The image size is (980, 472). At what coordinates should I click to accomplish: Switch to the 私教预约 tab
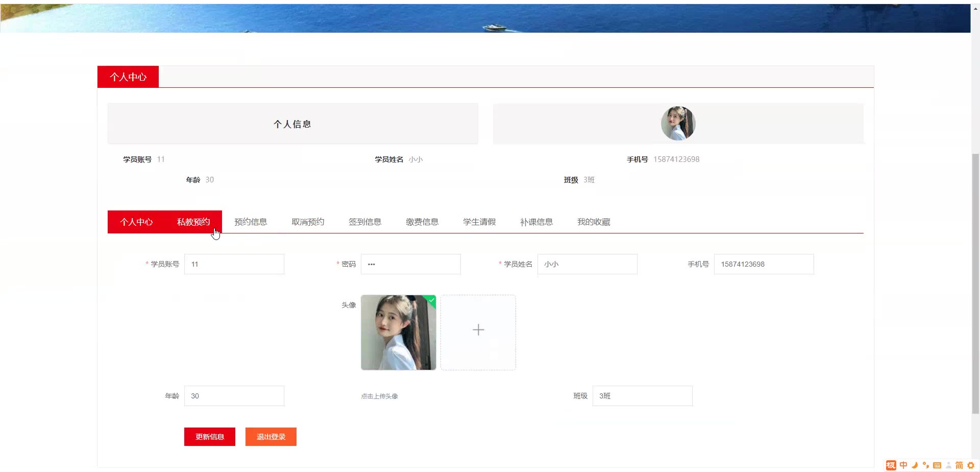coord(193,222)
